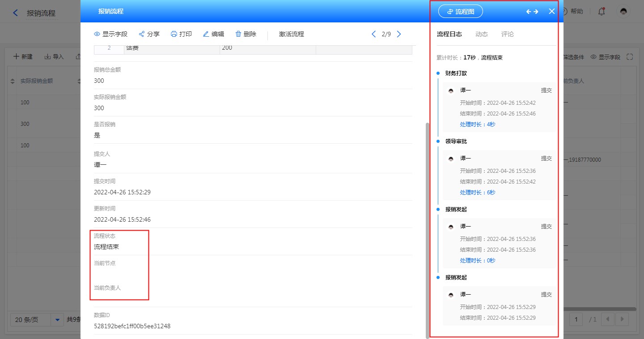Select the 流程日志 tab
The height and width of the screenshot is (339, 644).
(449, 34)
